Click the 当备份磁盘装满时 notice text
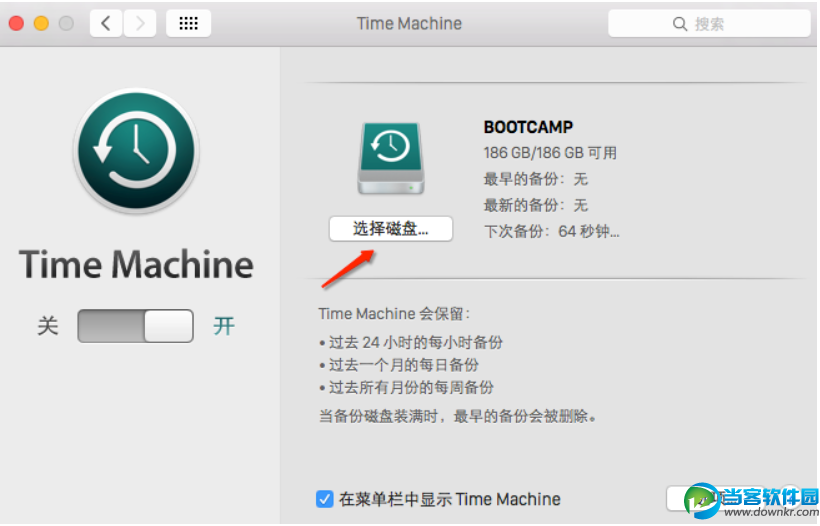Viewport: 820px width, 526px height. (457, 416)
